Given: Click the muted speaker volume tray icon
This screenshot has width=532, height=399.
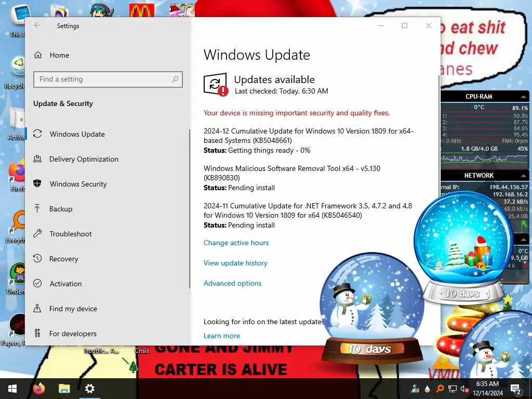Looking at the screenshot, I should tap(464, 389).
